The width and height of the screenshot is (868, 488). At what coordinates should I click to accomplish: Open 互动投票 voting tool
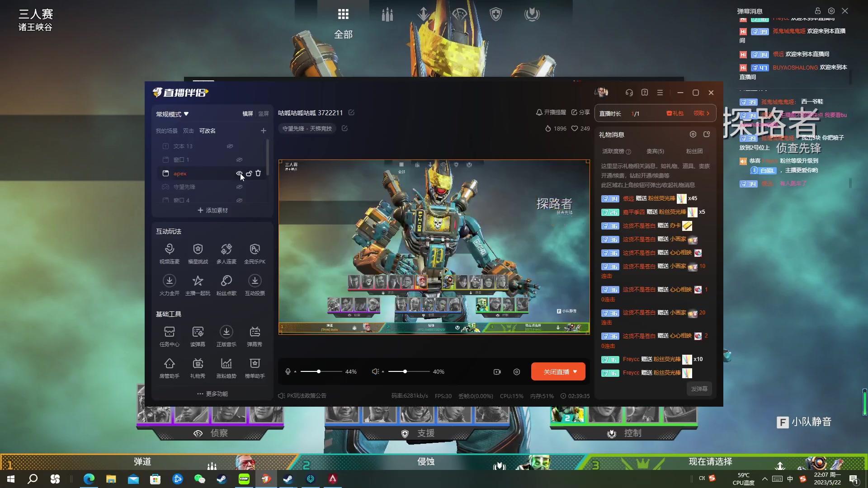click(255, 285)
